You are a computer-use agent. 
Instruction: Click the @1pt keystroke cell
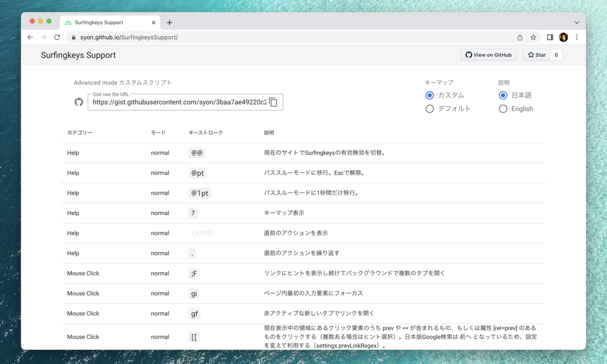tap(200, 193)
